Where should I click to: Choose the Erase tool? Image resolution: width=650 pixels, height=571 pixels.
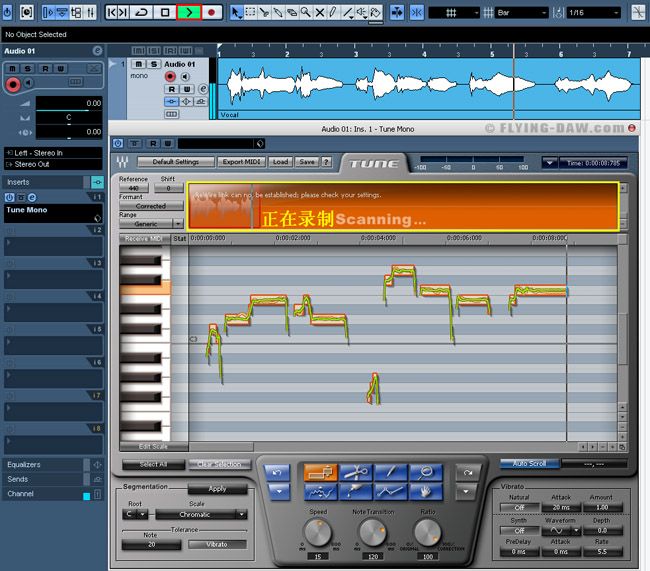[292, 12]
